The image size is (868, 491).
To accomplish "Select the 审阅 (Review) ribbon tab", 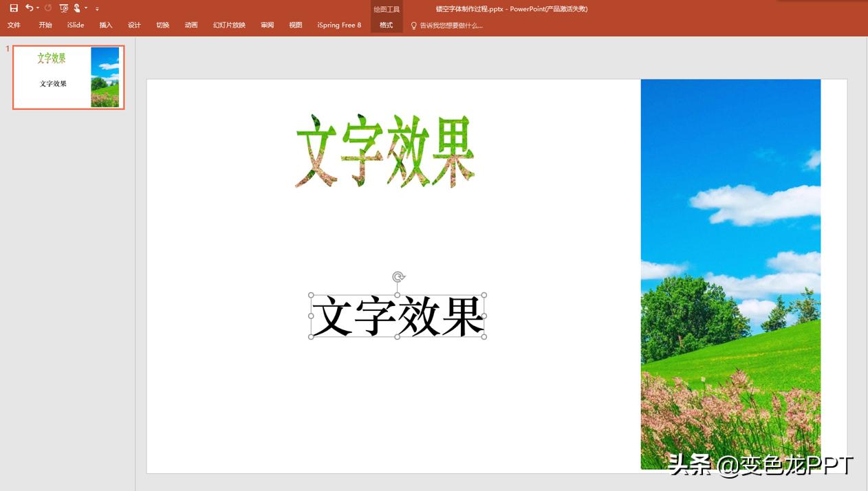I will coord(267,25).
